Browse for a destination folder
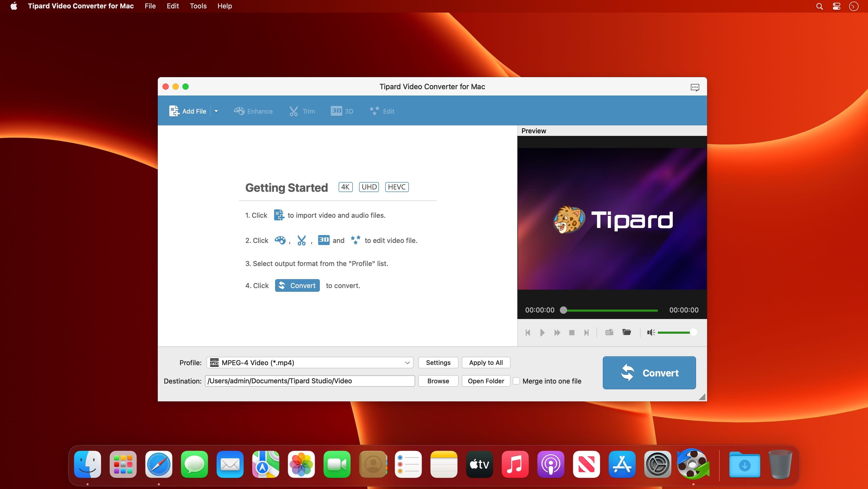868x489 pixels. click(x=438, y=381)
